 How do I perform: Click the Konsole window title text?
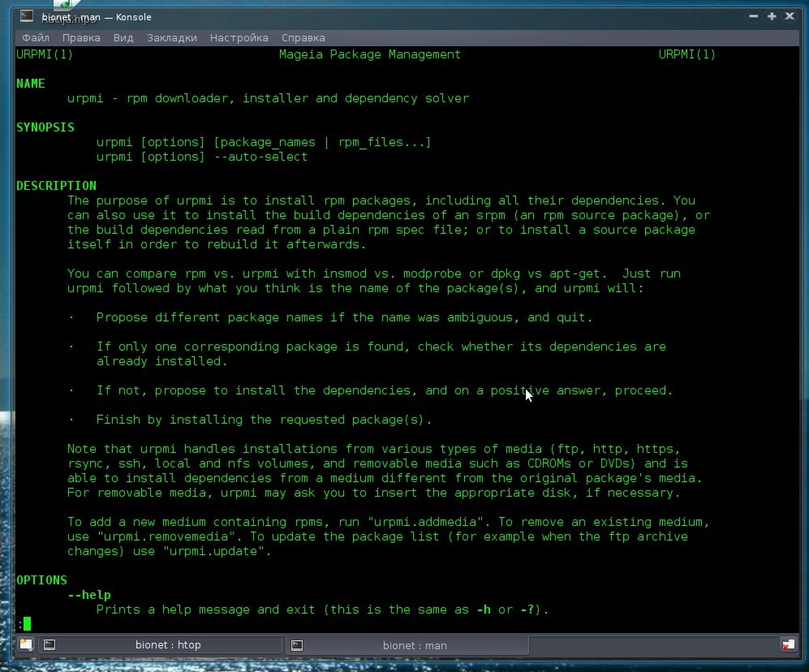96,17
